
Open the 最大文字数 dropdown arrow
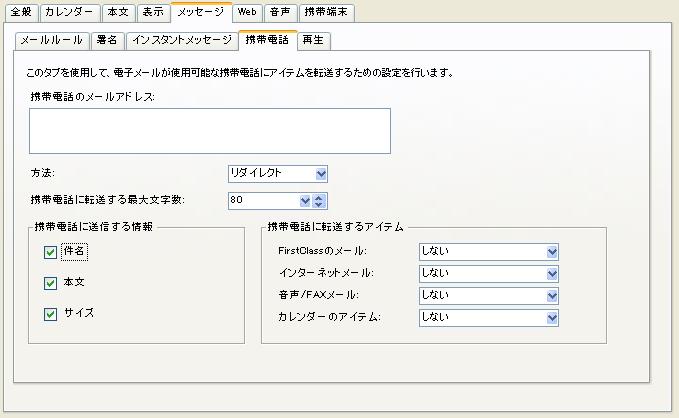point(305,201)
